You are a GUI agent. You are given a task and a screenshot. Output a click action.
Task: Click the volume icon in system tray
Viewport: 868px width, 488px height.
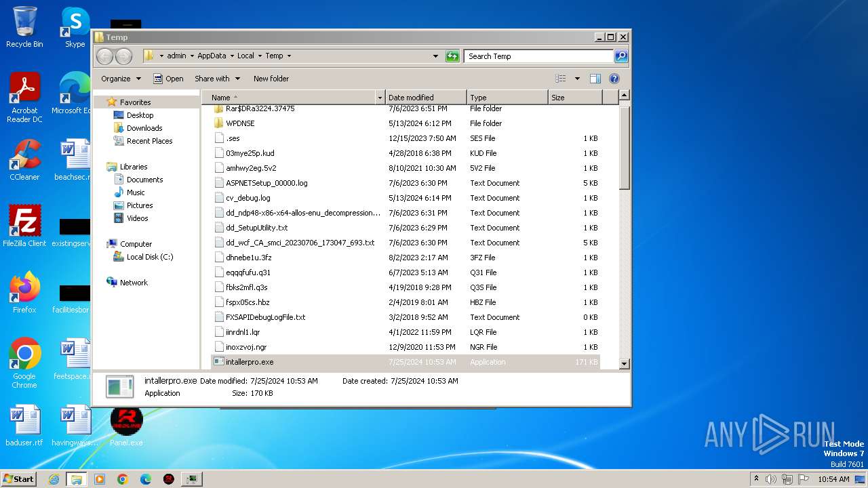[771, 479]
